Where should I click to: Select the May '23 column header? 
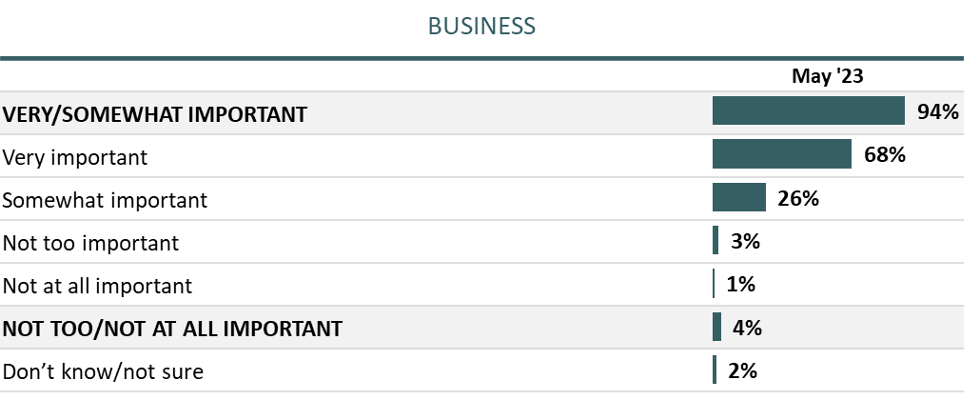point(828,78)
